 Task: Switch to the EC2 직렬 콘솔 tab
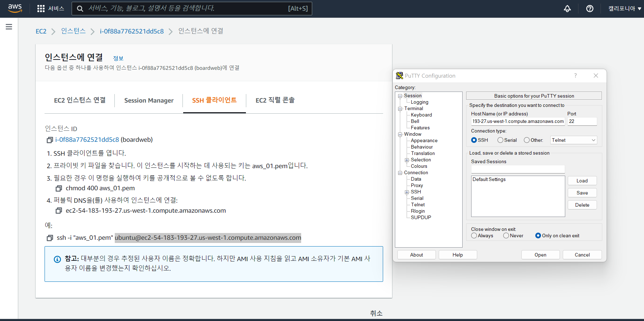275,100
